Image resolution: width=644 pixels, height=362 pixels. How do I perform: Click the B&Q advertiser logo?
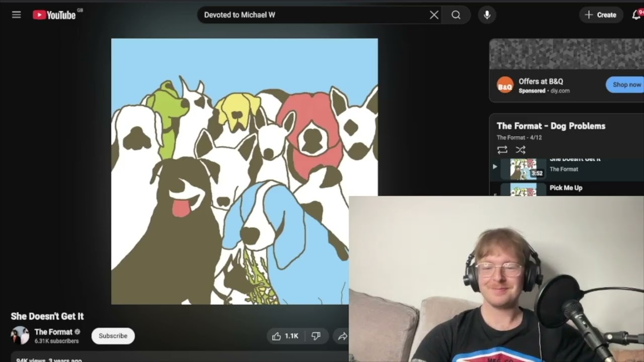click(505, 85)
